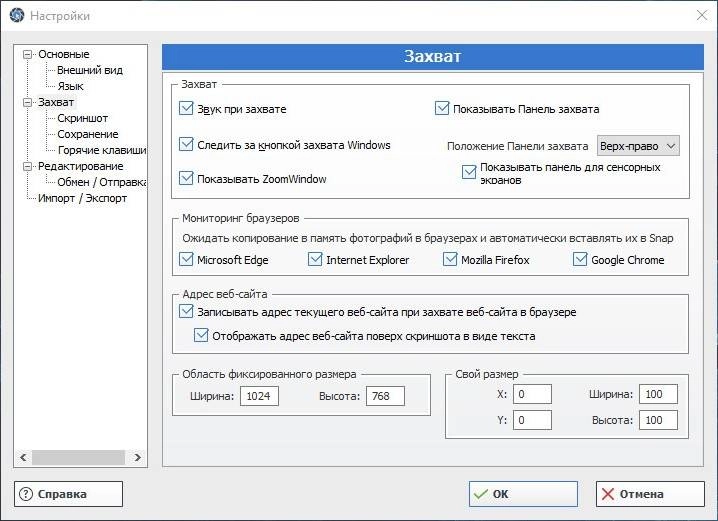Viewport: 718px width, 521px height.
Task: Click the Y coordinate input field
Action: pyautogui.click(x=532, y=420)
